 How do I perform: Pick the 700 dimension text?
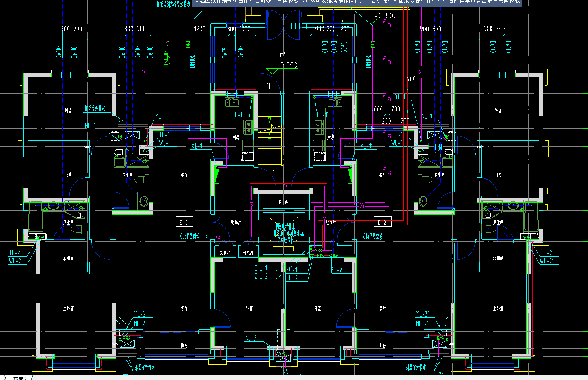pyautogui.click(x=396, y=109)
